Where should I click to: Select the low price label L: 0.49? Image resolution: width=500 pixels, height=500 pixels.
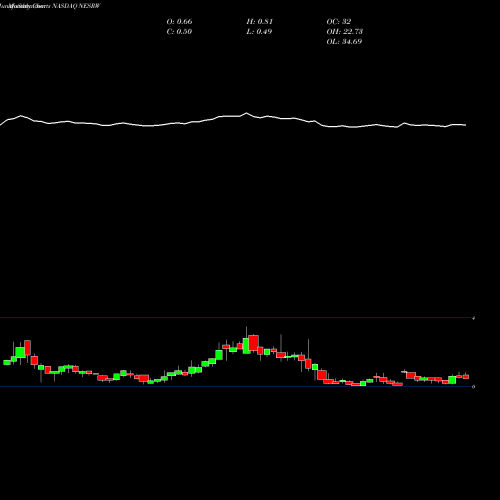coord(259,32)
